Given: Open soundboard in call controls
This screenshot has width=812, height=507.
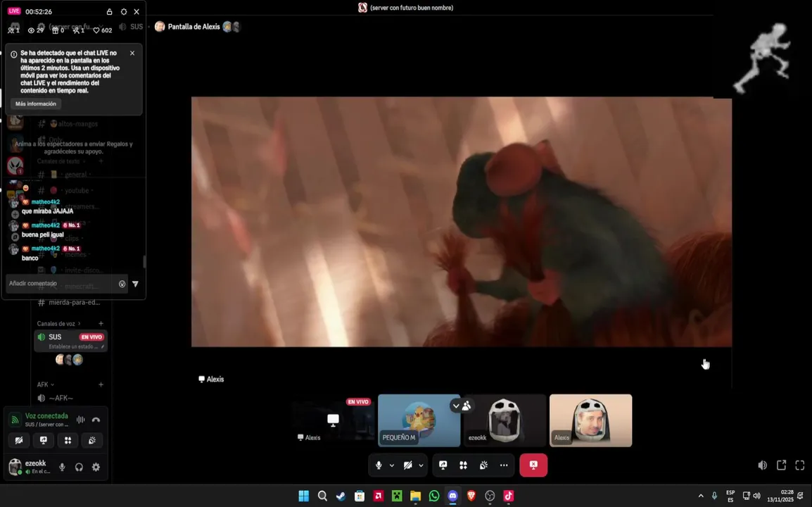Looking at the screenshot, I should (x=483, y=465).
